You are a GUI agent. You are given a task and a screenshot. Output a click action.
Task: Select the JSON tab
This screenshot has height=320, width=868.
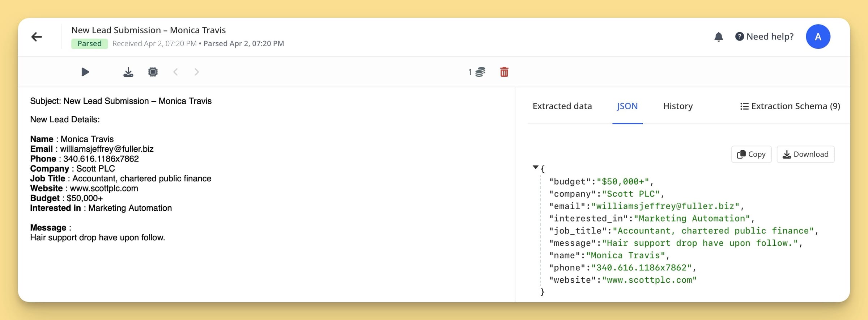coord(627,106)
